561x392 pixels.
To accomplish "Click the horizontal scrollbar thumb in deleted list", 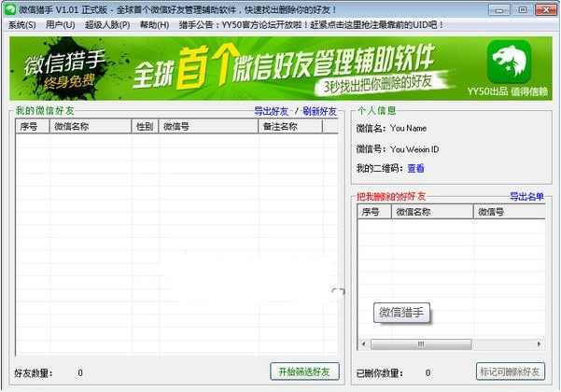I will click(x=421, y=344).
